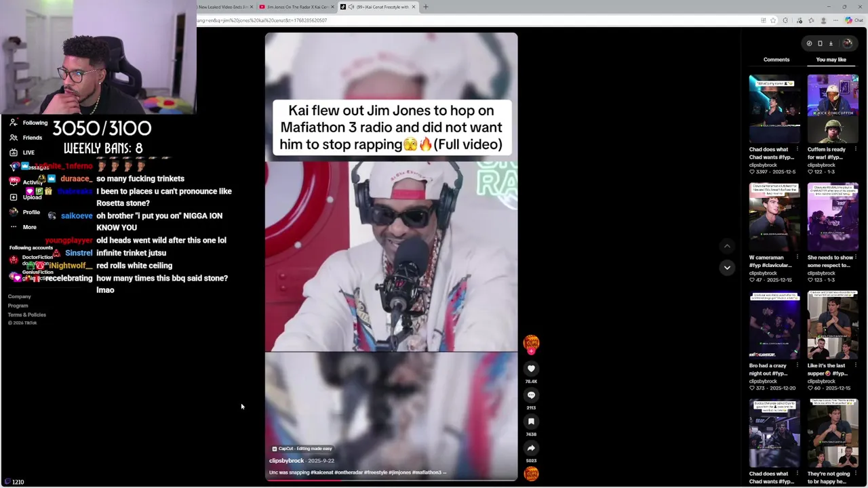Click the profile avatar at top right
The width and height of the screenshot is (868, 488).
(x=847, y=43)
